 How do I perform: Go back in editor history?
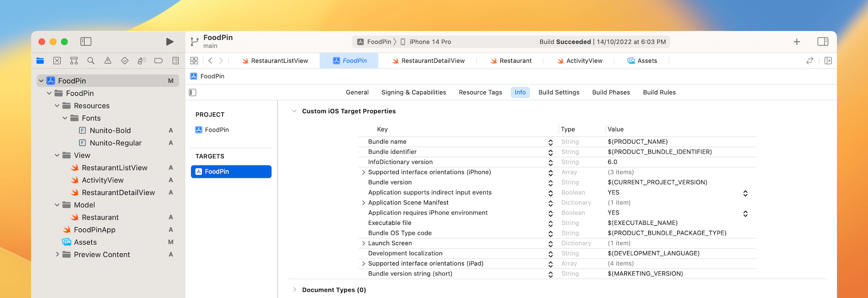[210, 61]
